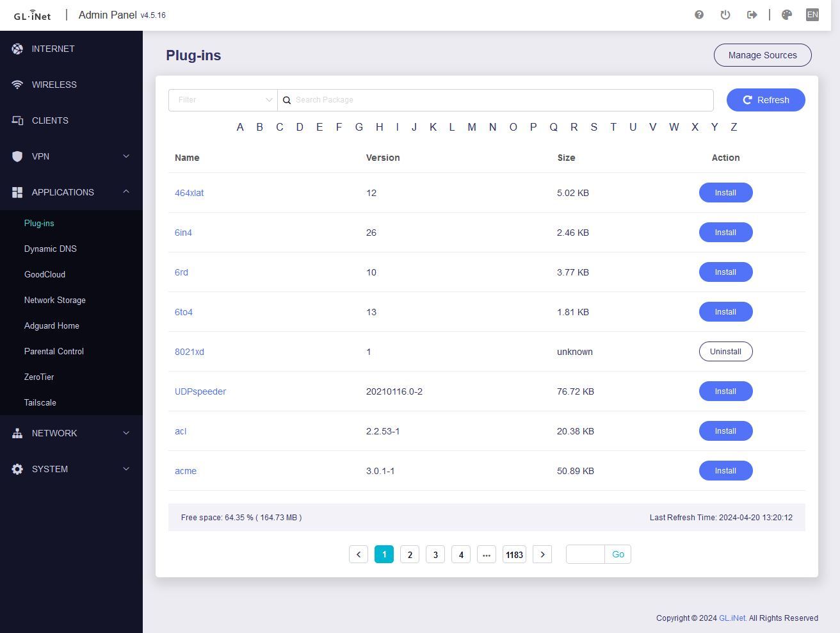Click the help question mark icon
This screenshot has height=633, width=840.
coord(699,15)
